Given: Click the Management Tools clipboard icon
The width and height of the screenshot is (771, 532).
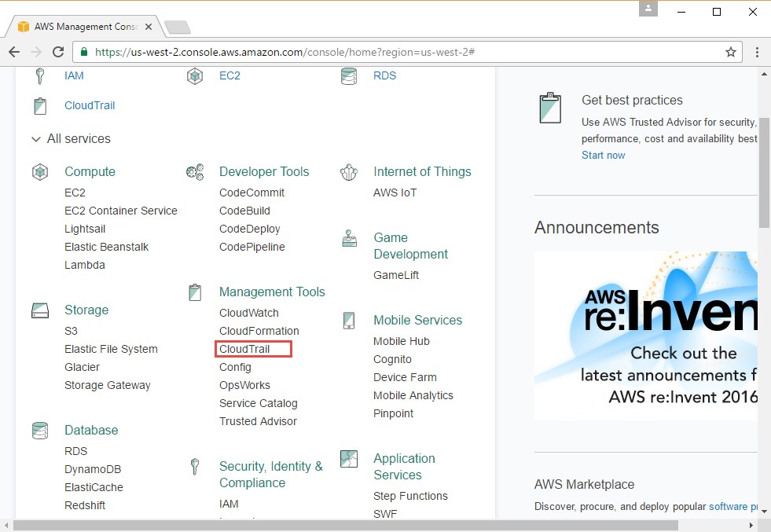Looking at the screenshot, I should (195, 292).
